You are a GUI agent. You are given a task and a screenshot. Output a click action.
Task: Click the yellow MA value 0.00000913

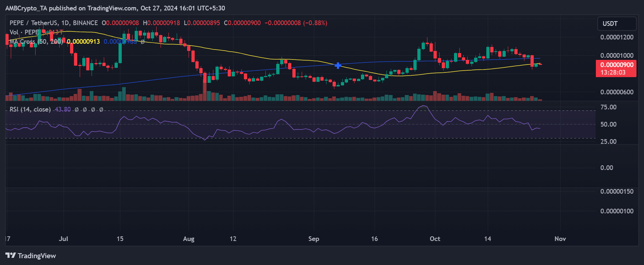tap(83, 42)
